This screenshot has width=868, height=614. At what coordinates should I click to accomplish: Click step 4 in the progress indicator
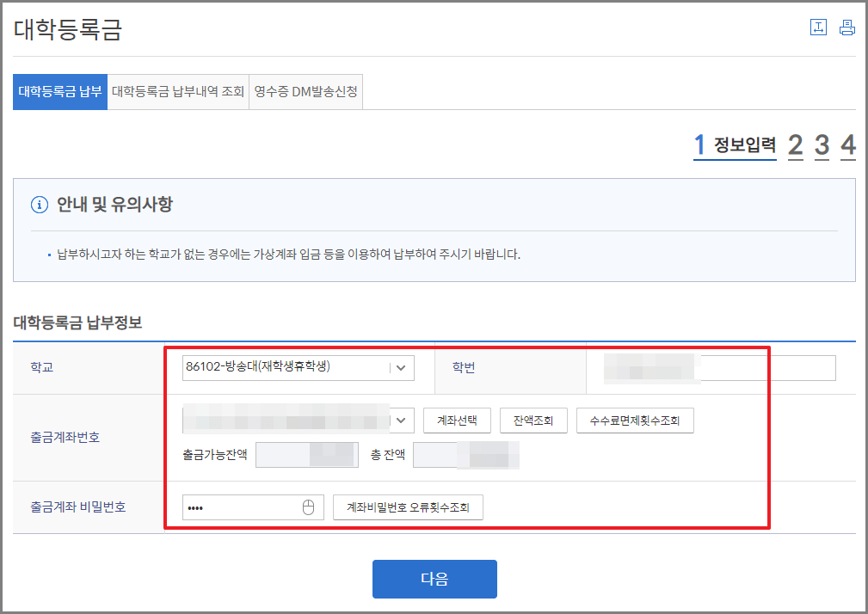(x=847, y=144)
